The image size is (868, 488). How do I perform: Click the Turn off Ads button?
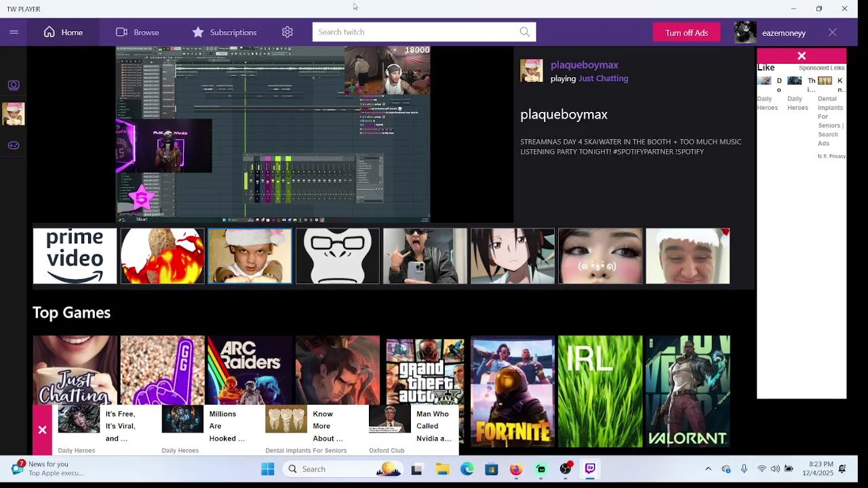pos(686,33)
